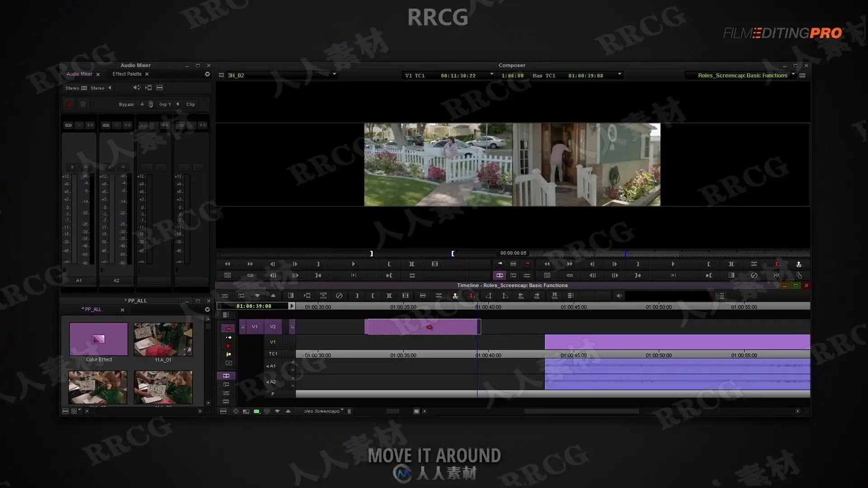The height and width of the screenshot is (488, 868).
Task: Click the Mark Clip icon in timeline toolbar
Action: (x=389, y=296)
